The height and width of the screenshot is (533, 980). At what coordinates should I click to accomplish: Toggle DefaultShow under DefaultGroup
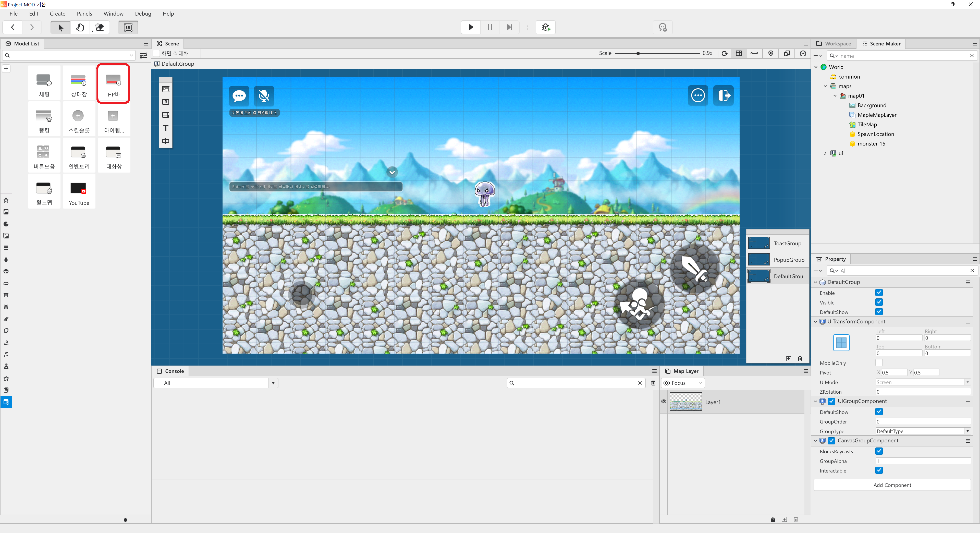click(879, 312)
